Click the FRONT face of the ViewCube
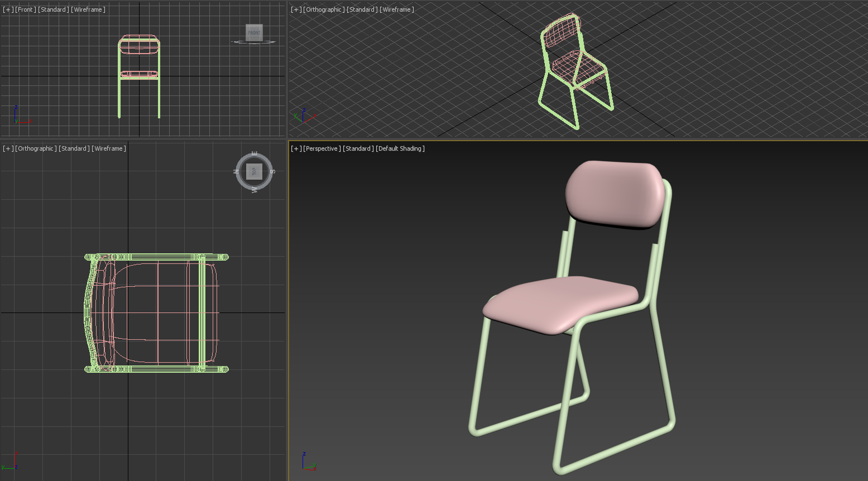Viewport: 868px width, 481px height. tap(254, 32)
